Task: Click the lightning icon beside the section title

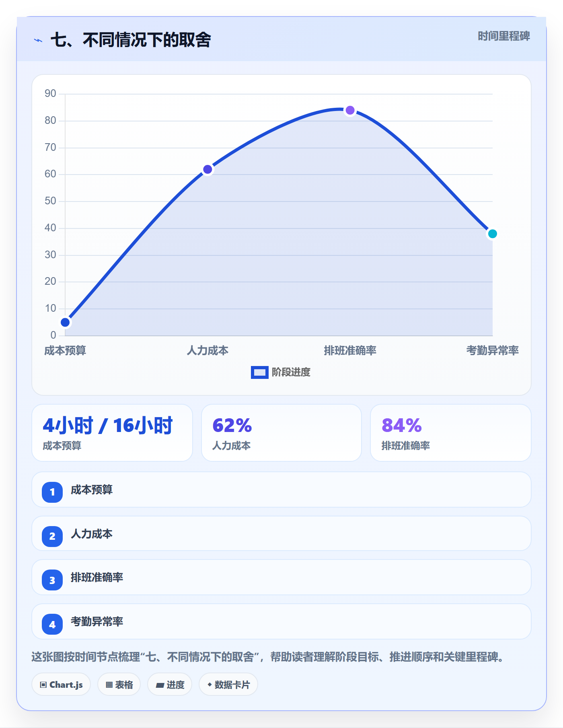Action: pos(38,40)
